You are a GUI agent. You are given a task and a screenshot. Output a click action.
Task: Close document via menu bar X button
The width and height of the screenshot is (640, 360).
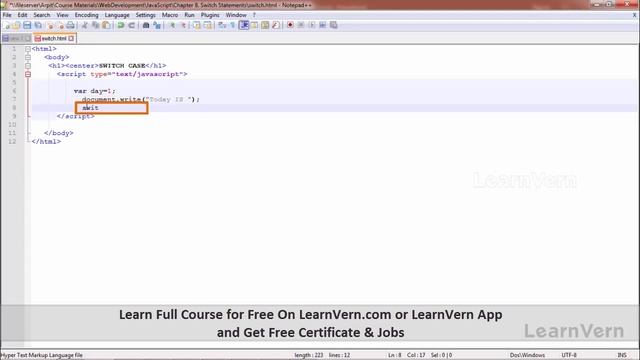coord(635,15)
